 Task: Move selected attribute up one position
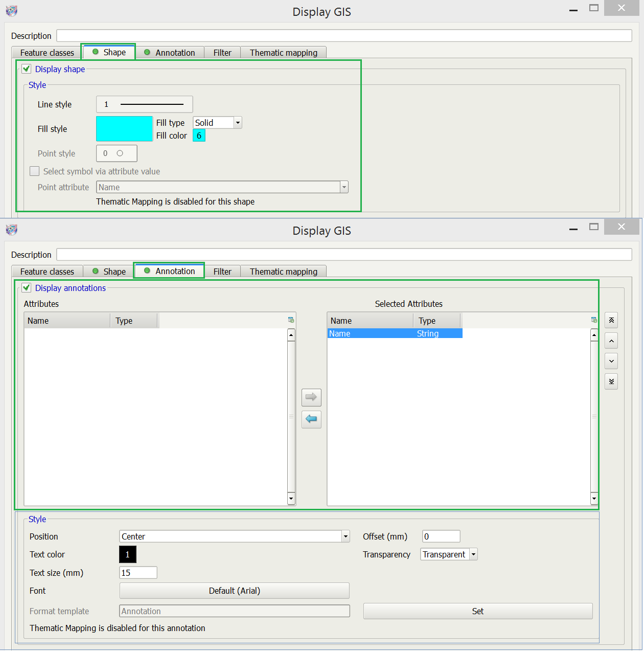pyautogui.click(x=611, y=341)
